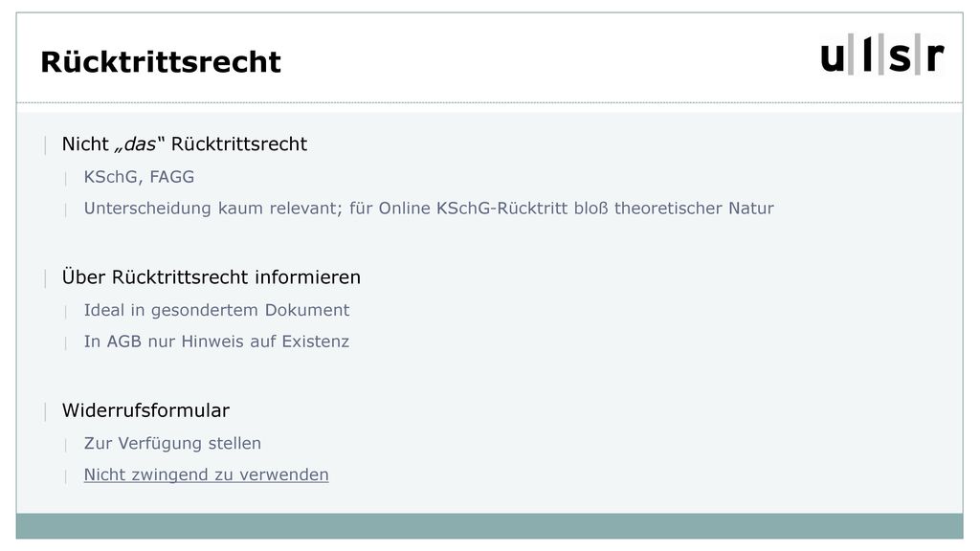Click the letter s in the logo
Image resolution: width=980 pixels, height=551 pixels.
tap(900, 57)
